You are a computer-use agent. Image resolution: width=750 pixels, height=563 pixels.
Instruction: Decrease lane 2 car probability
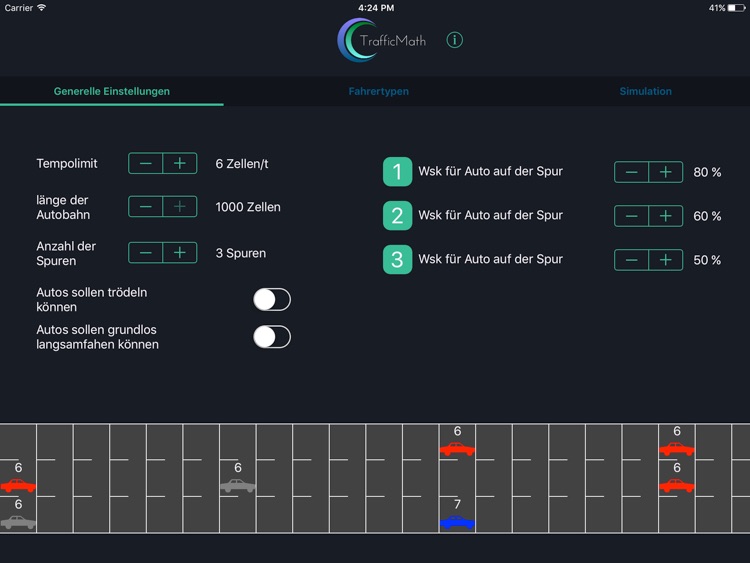tap(631, 216)
